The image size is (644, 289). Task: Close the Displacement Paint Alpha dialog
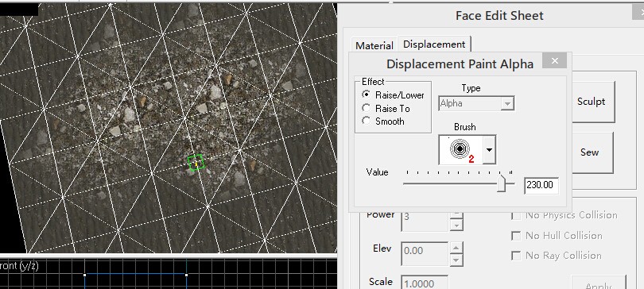[x=554, y=61]
